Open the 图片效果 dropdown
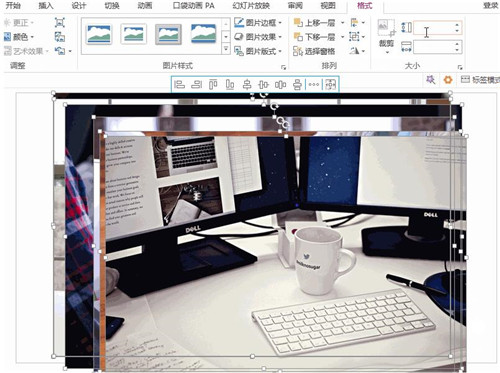 258,37
